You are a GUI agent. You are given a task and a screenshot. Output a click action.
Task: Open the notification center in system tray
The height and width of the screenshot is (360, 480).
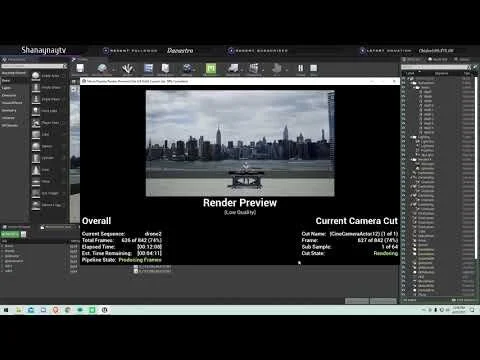tap(472, 310)
